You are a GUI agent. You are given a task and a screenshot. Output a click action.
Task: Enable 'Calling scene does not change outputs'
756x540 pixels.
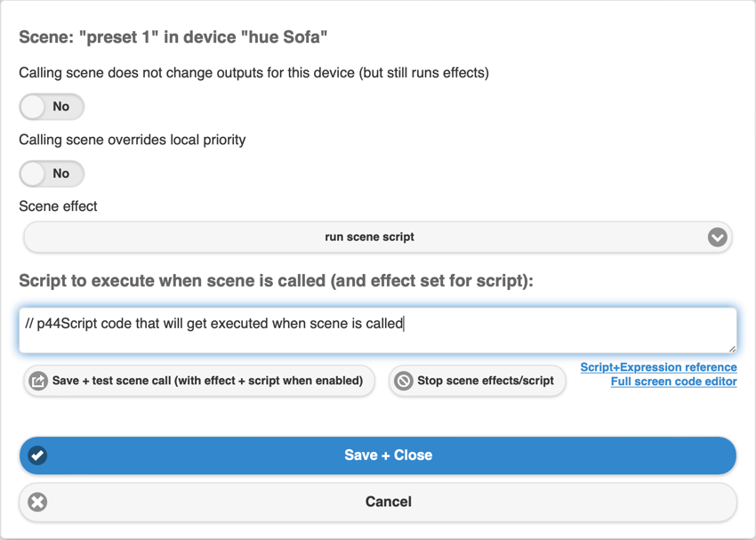tap(51, 106)
